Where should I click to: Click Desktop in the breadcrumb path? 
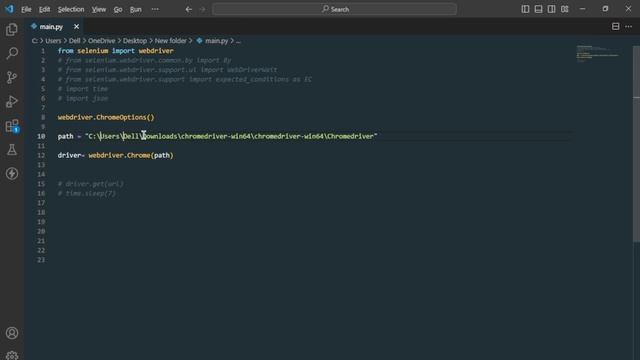click(135, 41)
